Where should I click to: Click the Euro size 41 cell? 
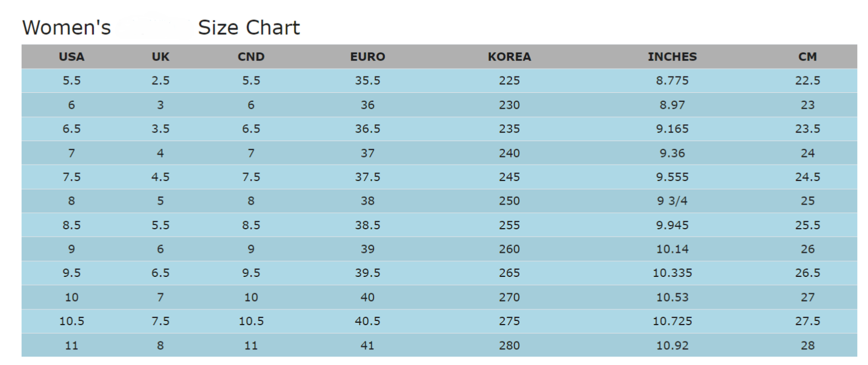pos(367,346)
